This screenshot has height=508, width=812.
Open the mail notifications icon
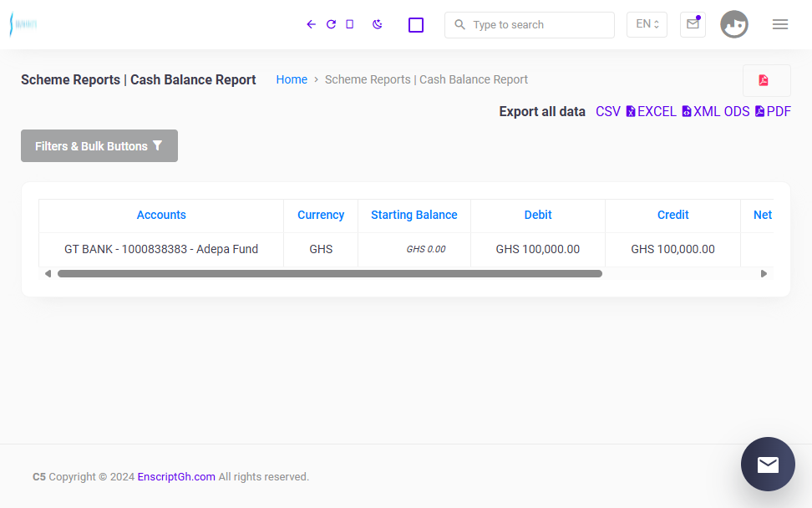[693, 24]
